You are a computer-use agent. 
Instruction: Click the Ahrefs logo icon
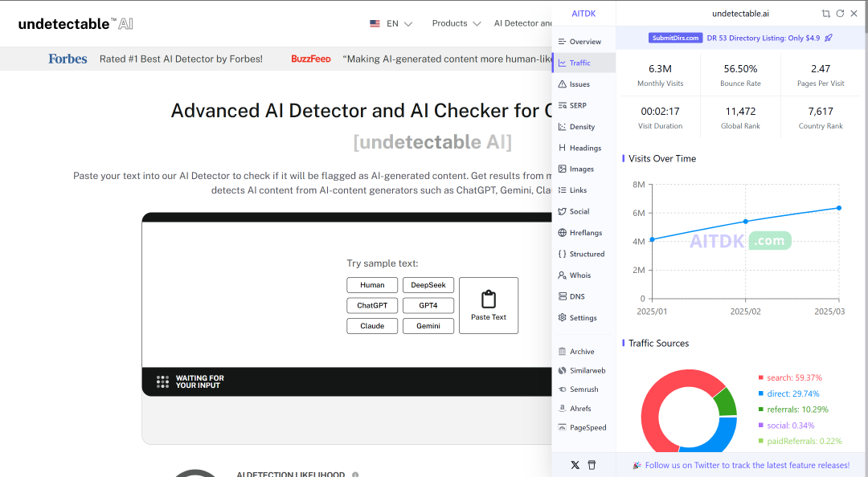coord(563,409)
